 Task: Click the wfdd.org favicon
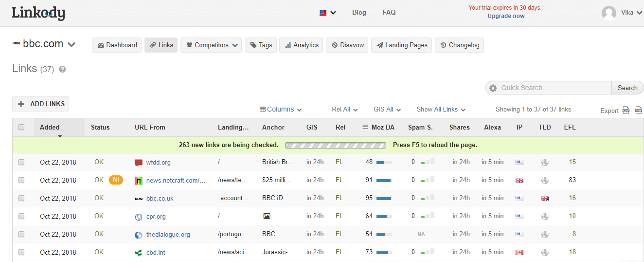pos(139,163)
